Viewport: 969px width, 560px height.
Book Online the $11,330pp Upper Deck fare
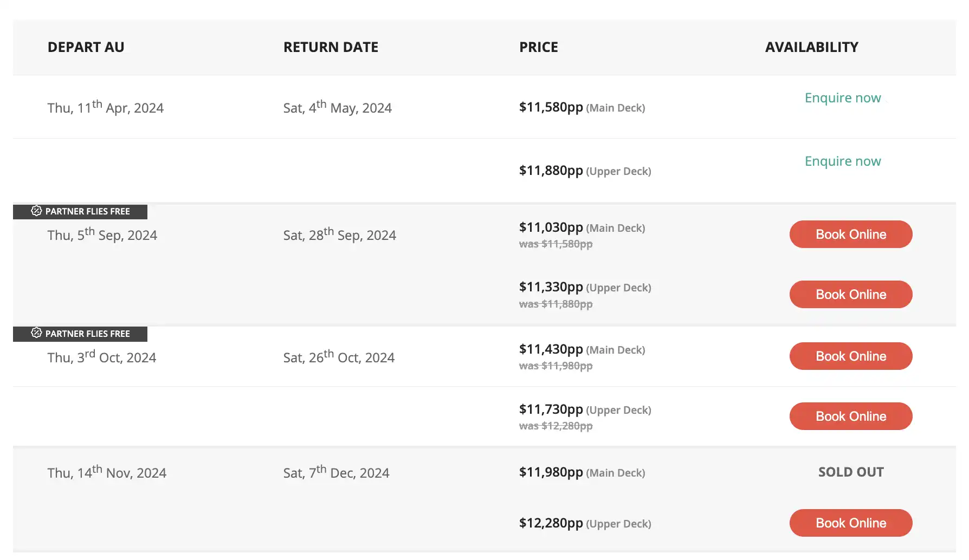[x=851, y=295]
